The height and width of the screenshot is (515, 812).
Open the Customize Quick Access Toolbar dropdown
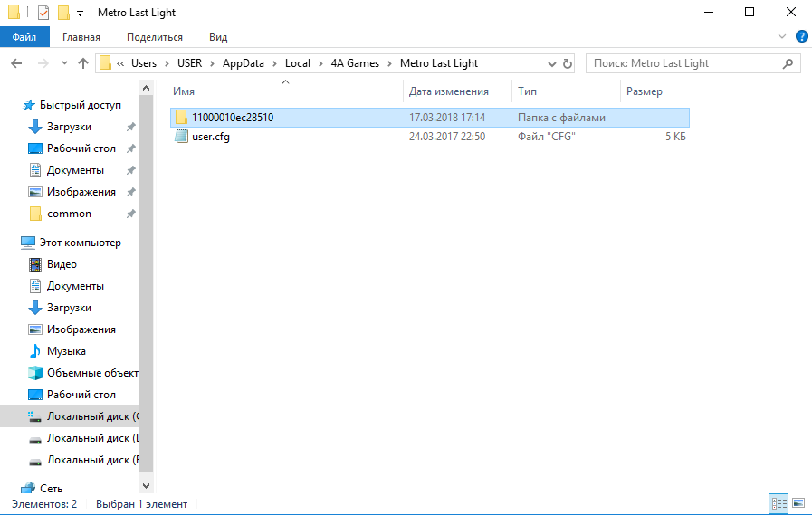(x=80, y=14)
